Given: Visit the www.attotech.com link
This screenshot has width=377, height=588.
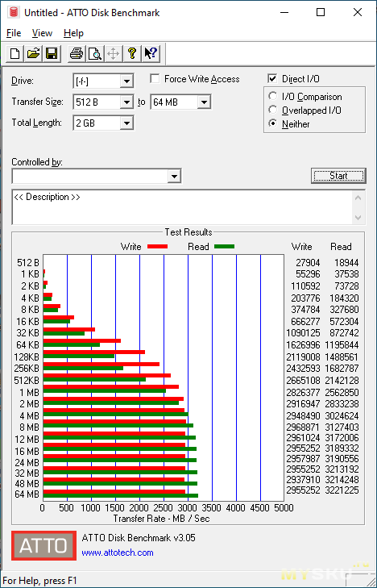Looking at the screenshot, I should (118, 553).
